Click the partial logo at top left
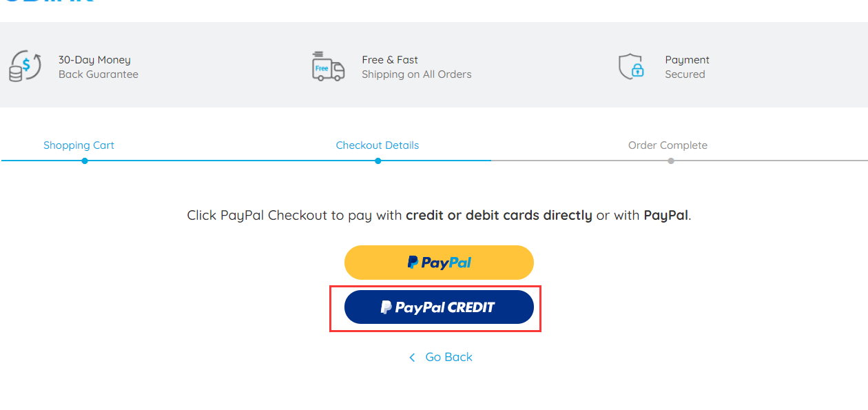The width and height of the screenshot is (868, 410). (47, 1)
